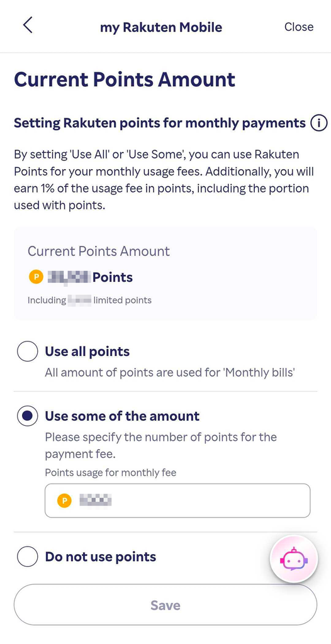
Task: Click the Do not use points label
Action: (x=100, y=557)
